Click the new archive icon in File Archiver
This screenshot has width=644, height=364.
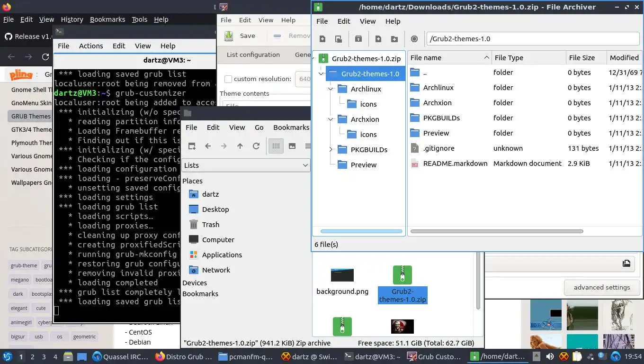pos(322,39)
